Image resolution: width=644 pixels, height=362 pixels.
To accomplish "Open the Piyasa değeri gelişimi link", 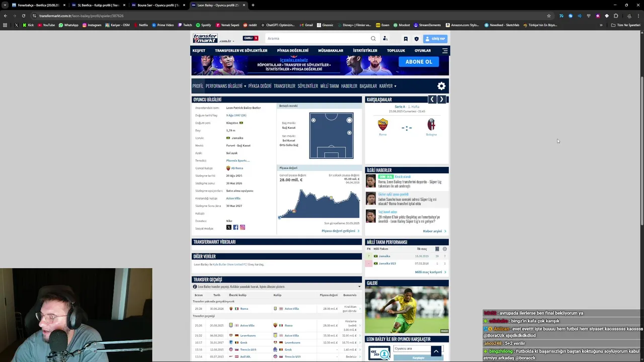I will pyautogui.click(x=340, y=231).
